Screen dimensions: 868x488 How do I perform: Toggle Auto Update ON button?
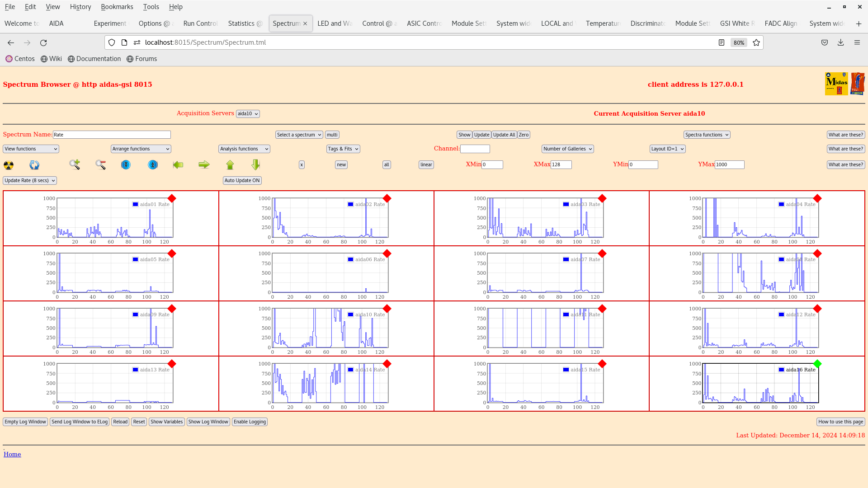[x=242, y=180]
